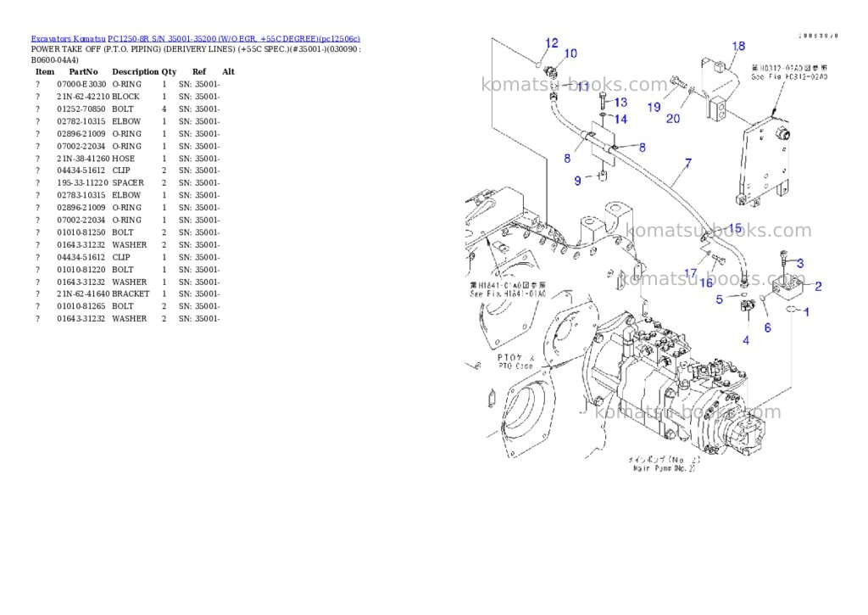This screenshot has height=615, width=868.
Task: Select part number 01252-70850
Action: point(81,109)
